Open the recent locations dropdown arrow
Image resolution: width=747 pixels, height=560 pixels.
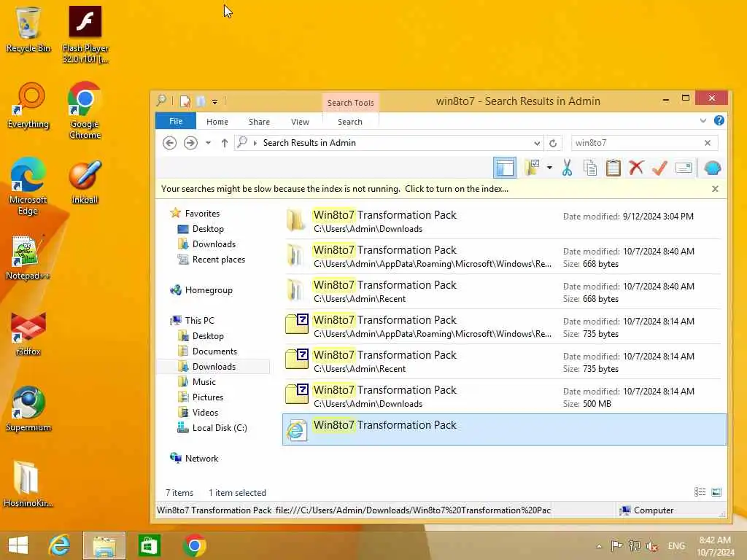tap(208, 143)
